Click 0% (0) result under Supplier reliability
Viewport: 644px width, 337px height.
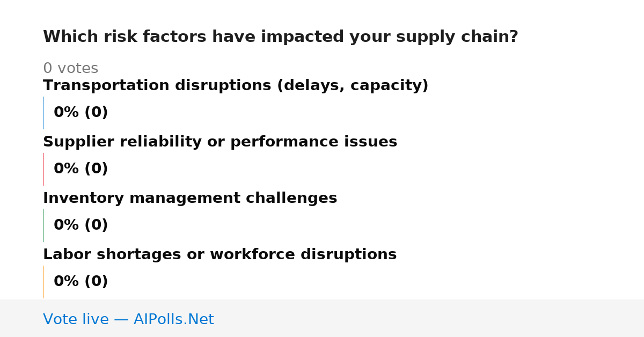click(x=81, y=169)
